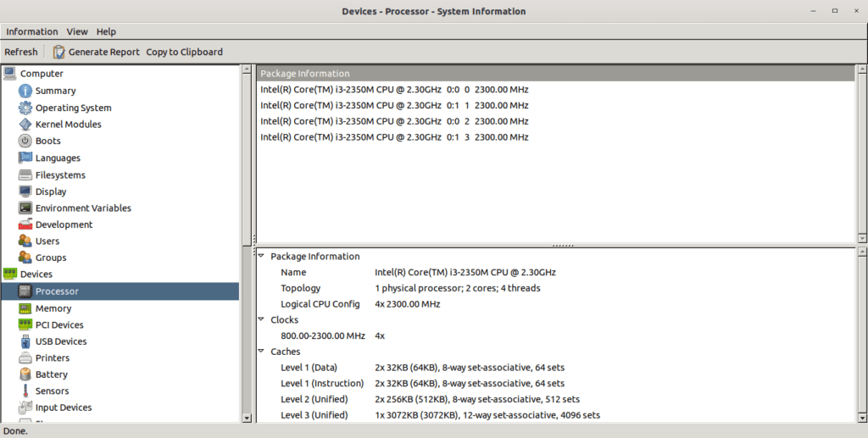
Task: Open the Information menu
Action: [32, 31]
